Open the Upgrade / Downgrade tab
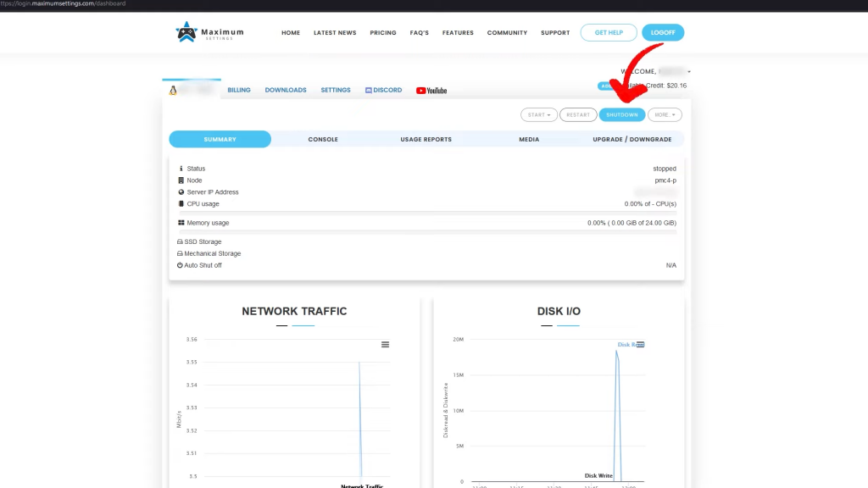The image size is (868, 488). coord(632,140)
